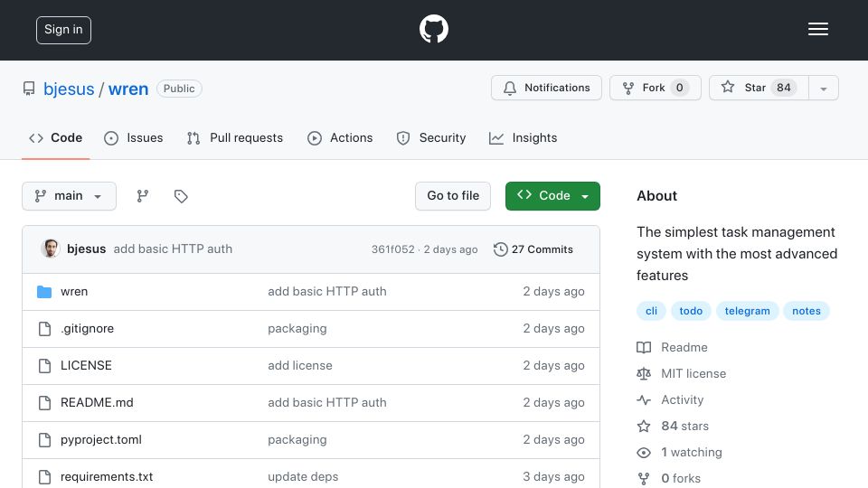The height and width of the screenshot is (488, 868).
Task: Click the todo topic tag
Action: (x=691, y=311)
